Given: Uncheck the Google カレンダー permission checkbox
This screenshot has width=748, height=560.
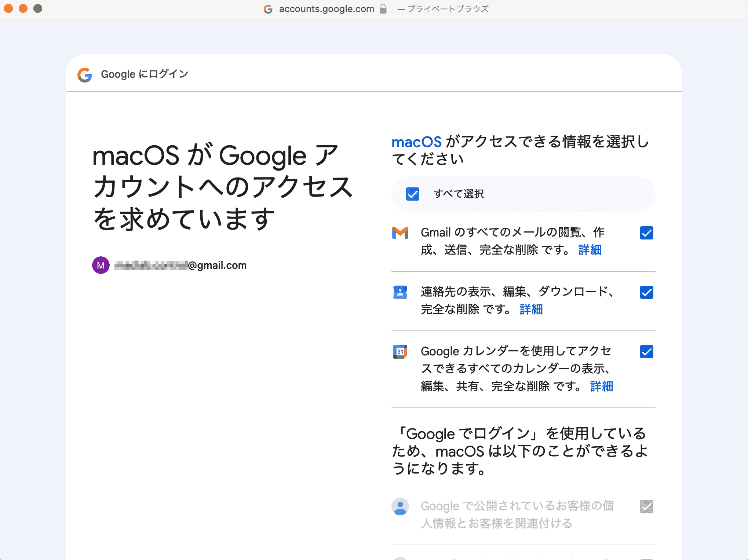Looking at the screenshot, I should pos(647,352).
